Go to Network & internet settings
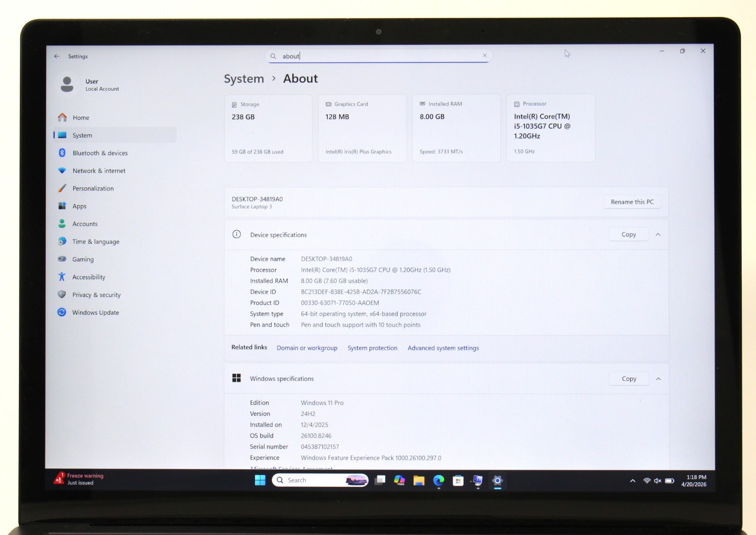This screenshot has height=535, width=756. point(114,171)
